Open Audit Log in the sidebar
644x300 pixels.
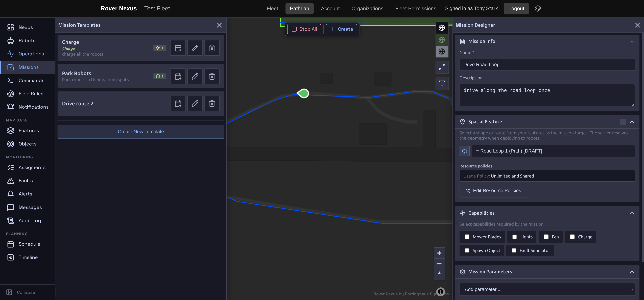(28, 220)
